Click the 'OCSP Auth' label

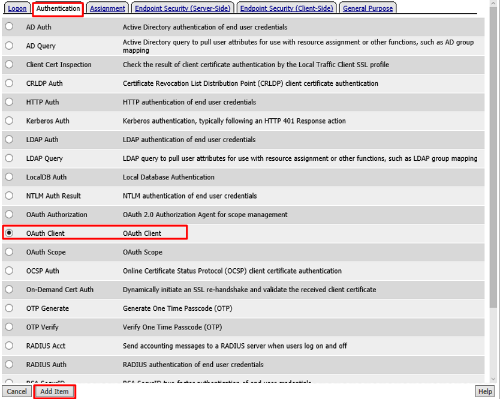[x=43, y=271]
